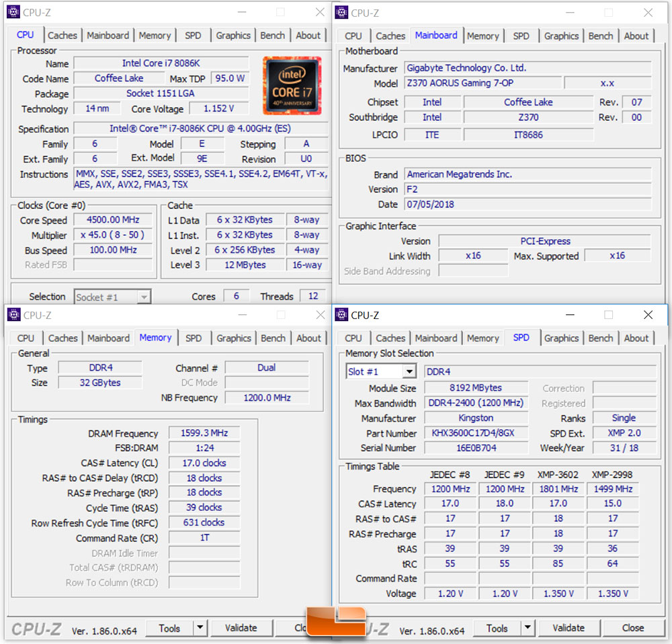Click CPU-Z app icon in SPD window title bar
Image resolution: width=672 pixels, height=644 pixels.
click(x=341, y=315)
